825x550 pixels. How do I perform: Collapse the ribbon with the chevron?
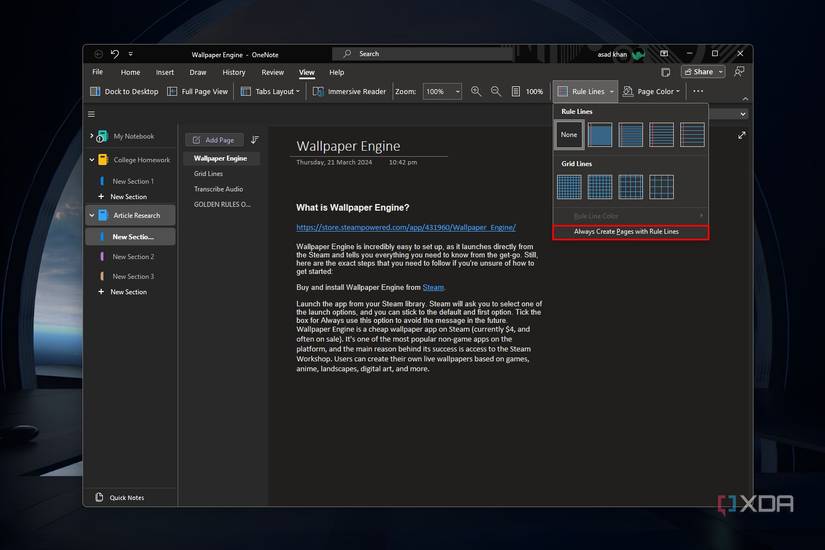[745, 99]
